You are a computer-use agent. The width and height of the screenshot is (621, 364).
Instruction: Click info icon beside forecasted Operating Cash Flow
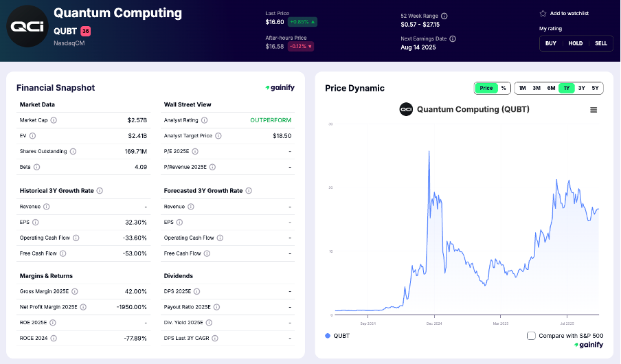pos(220,238)
